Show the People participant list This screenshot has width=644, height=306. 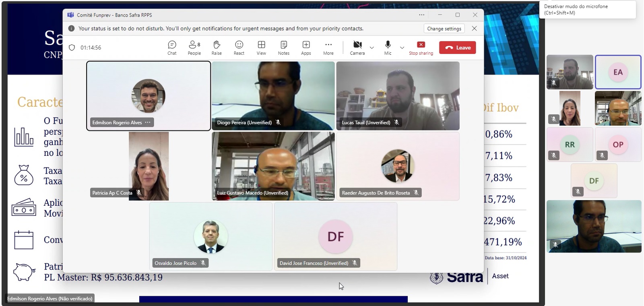(194, 48)
